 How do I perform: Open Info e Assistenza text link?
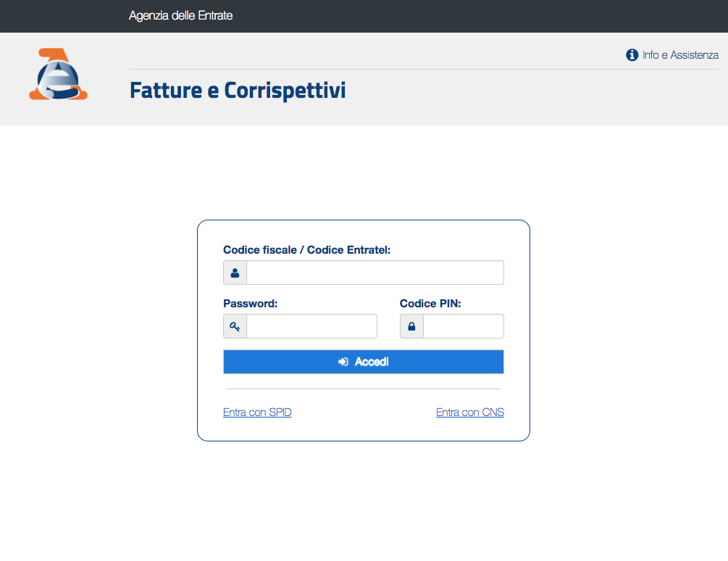[x=680, y=55]
